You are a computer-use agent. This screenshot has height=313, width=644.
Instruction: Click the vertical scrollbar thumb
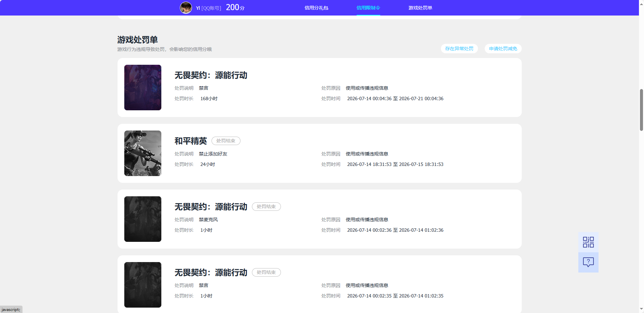click(x=641, y=110)
